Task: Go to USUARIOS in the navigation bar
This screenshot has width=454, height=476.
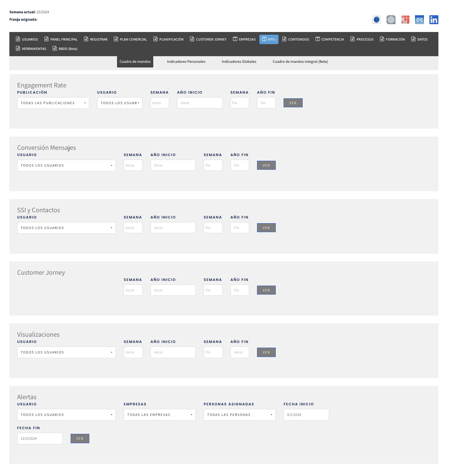Action: 27,39
